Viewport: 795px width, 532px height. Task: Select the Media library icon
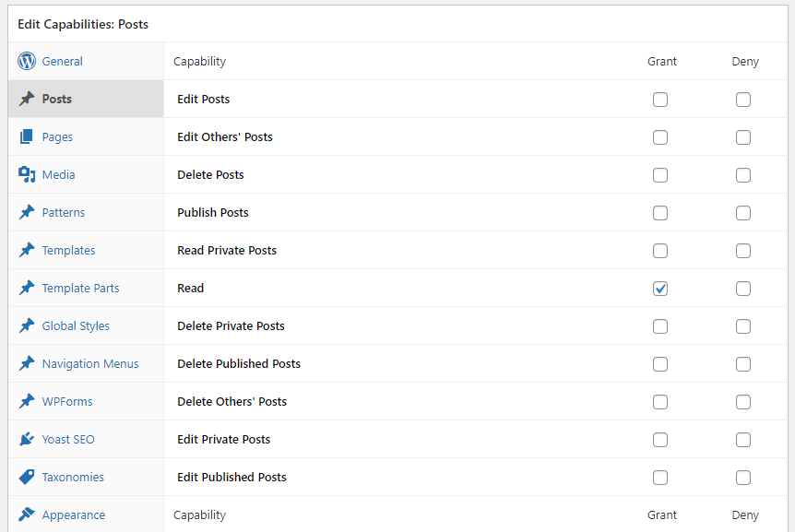[x=27, y=174]
